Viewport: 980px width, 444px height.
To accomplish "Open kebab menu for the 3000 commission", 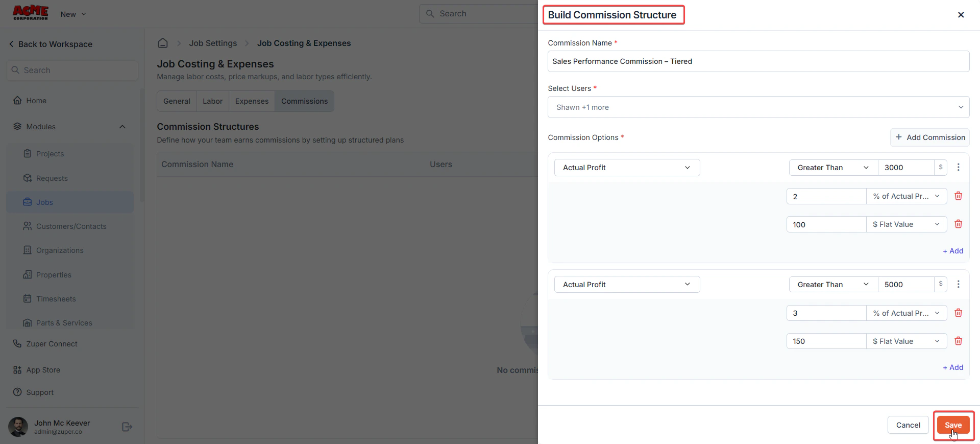I will (958, 168).
